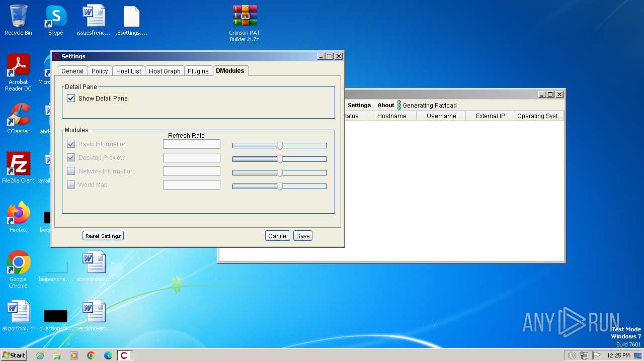The width and height of the screenshot is (644, 362).
Task: Switch to Crimson app taskbar button
Action: pyautogui.click(x=124, y=355)
